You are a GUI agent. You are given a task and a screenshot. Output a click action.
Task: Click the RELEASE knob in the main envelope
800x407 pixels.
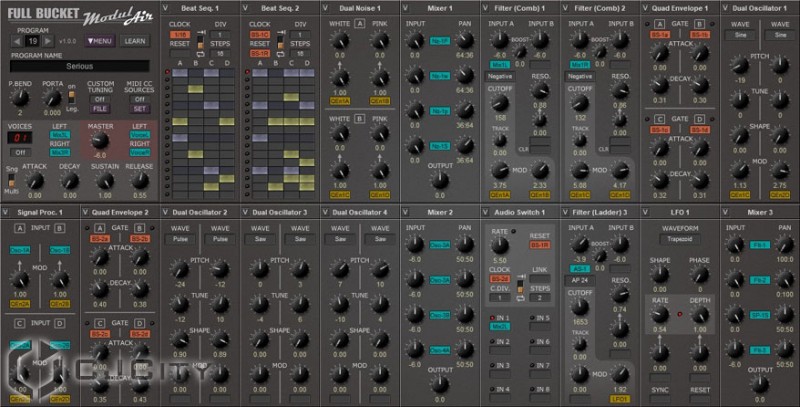[139, 181]
